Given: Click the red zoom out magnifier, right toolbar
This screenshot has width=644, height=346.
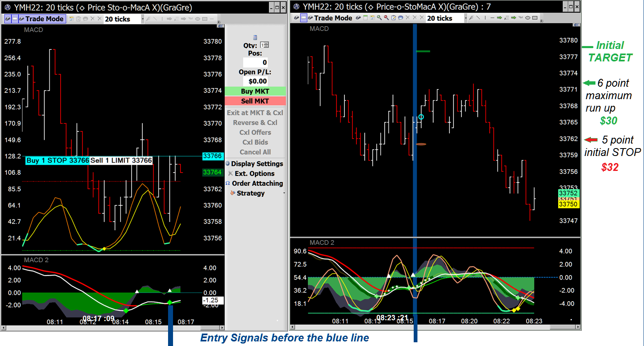Looking at the screenshot, I should pos(386,18).
